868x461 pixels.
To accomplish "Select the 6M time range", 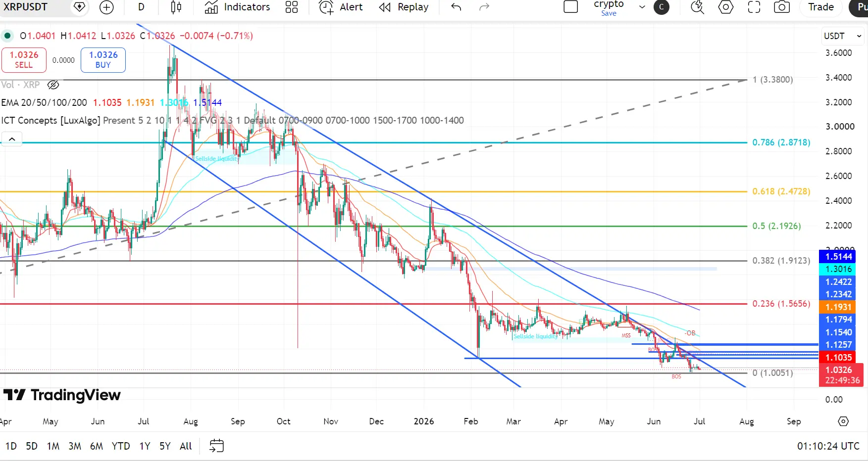I will click(x=97, y=446).
